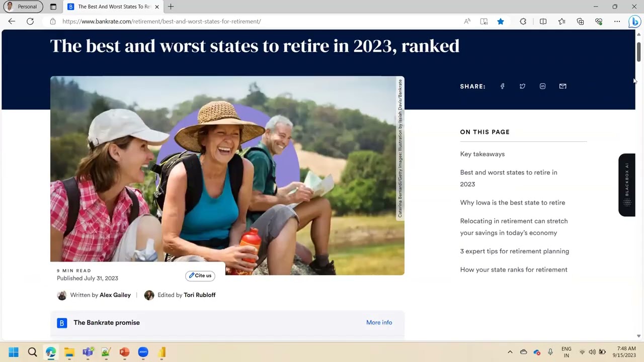Close the Bankrate browser tab
Viewport: 644px width, 362px height.
pyautogui.click(x=157, y=7)
